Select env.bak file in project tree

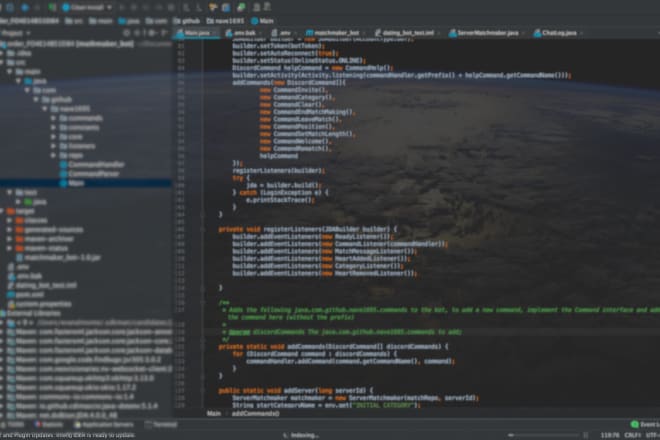click(25, 276)
